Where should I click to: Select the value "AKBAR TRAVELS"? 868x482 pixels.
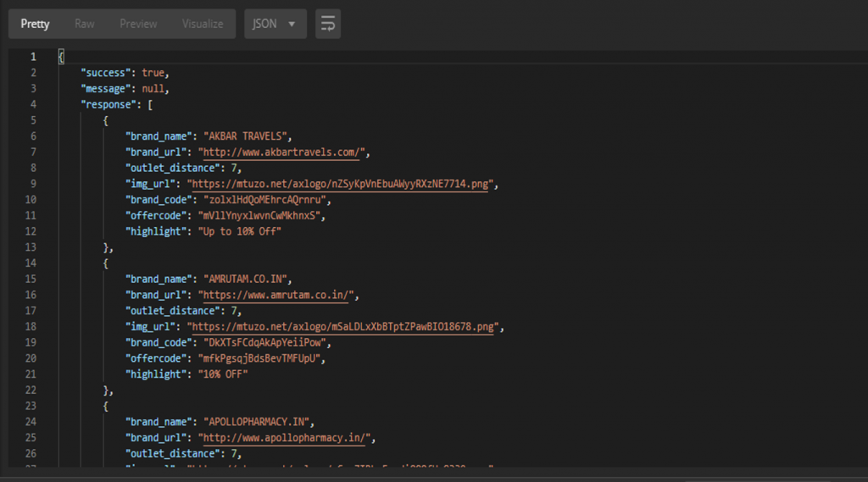[245, 136]
